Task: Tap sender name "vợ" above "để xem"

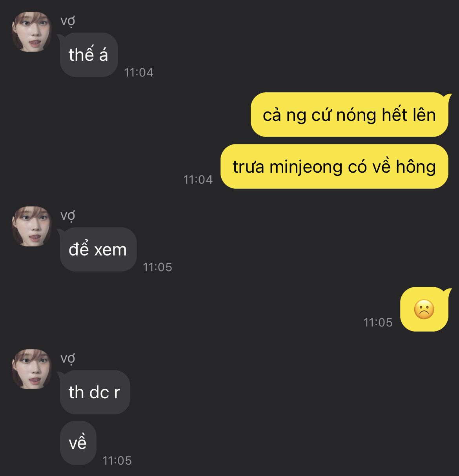Action: (67, 216)
